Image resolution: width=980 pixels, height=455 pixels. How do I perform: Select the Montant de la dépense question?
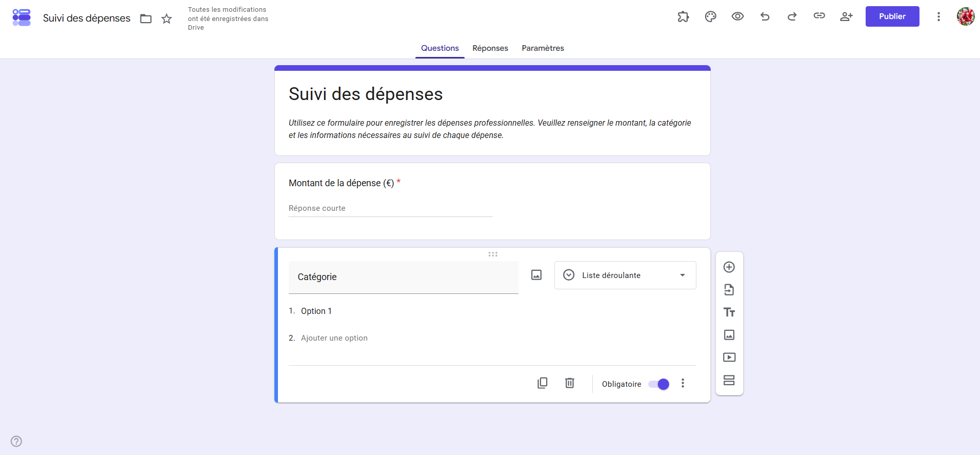point(492,202)
